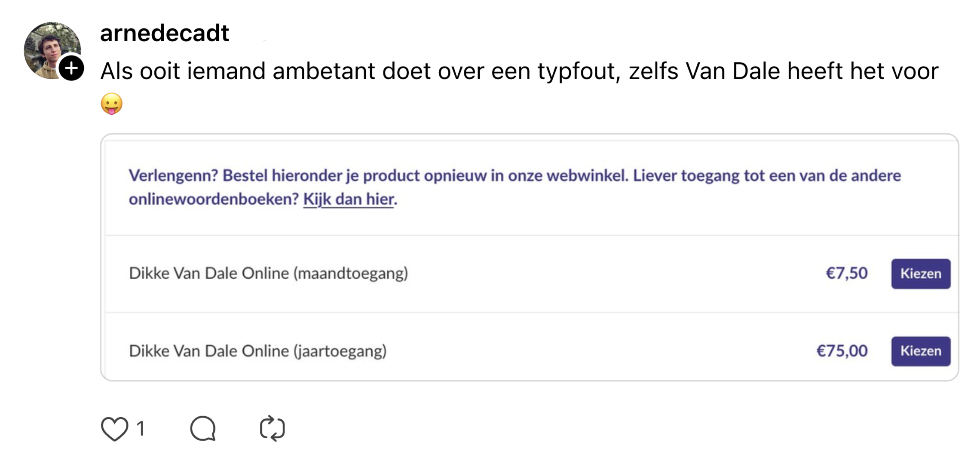Select 'Dikke Van Dale Online (maandtoegang)' row label
Screen dimensions: 980x455
tap(268, 274)
